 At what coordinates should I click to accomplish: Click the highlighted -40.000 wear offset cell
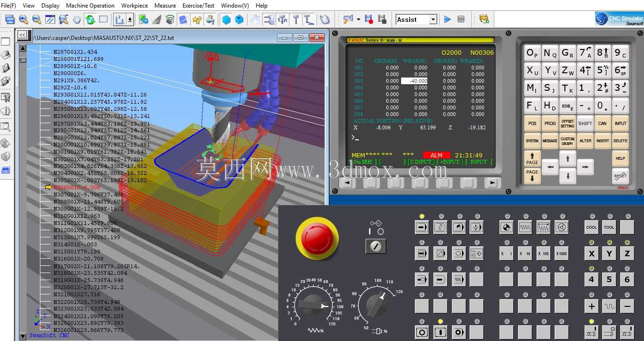[414, 81]
